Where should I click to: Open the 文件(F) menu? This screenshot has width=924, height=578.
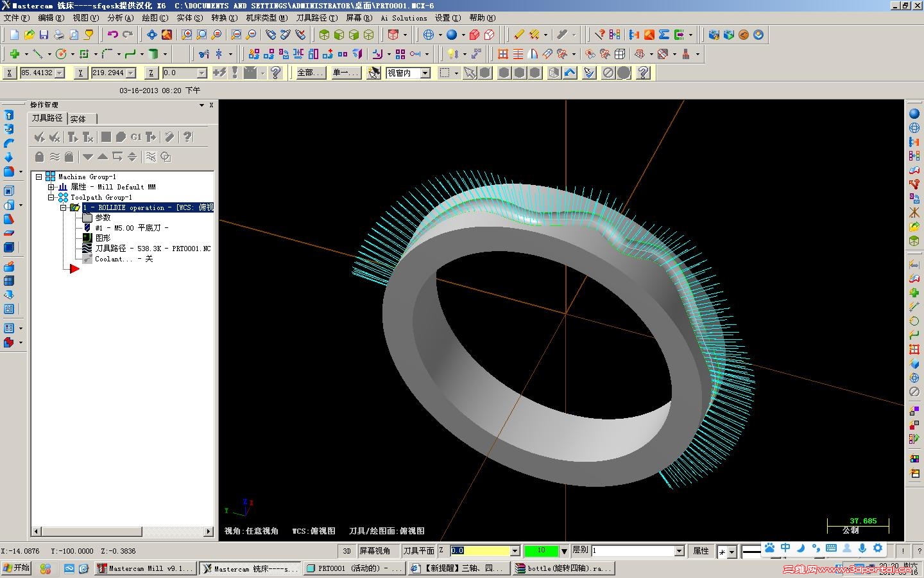16,18
